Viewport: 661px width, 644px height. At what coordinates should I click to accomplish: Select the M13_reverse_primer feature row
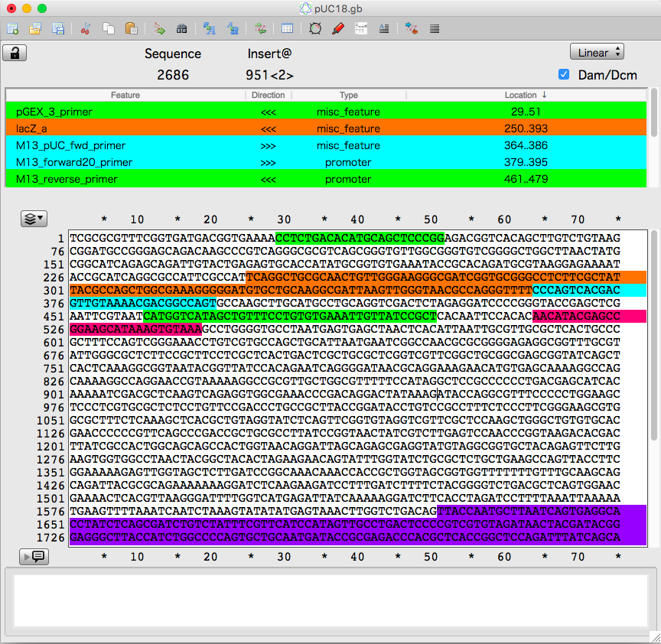pos(326,179)
